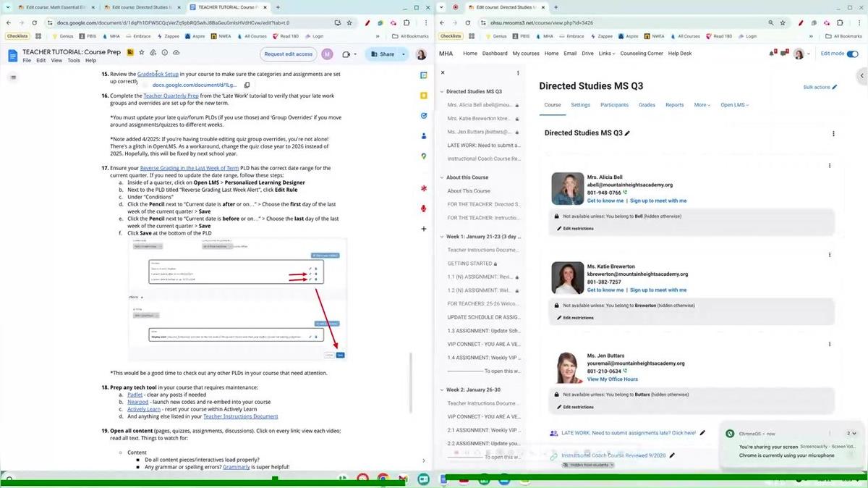Edit Directed Studies MS Q3 section title pencil

coord(627,133)
